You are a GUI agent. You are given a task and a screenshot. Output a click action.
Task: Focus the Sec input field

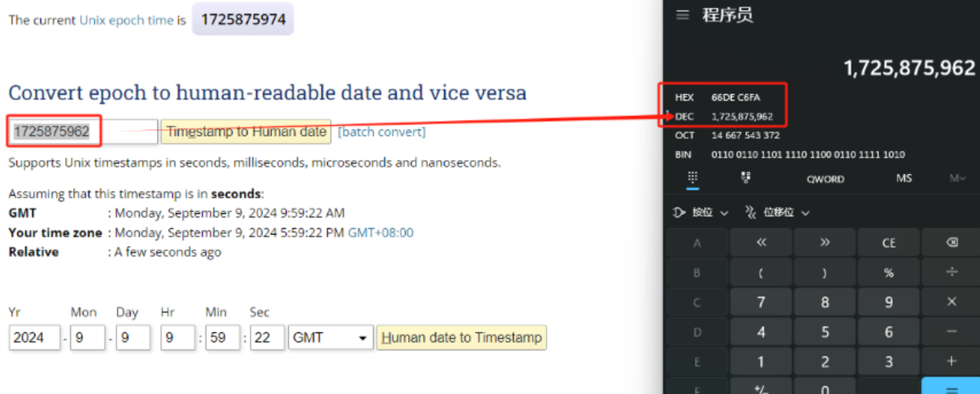pos(268,337)
